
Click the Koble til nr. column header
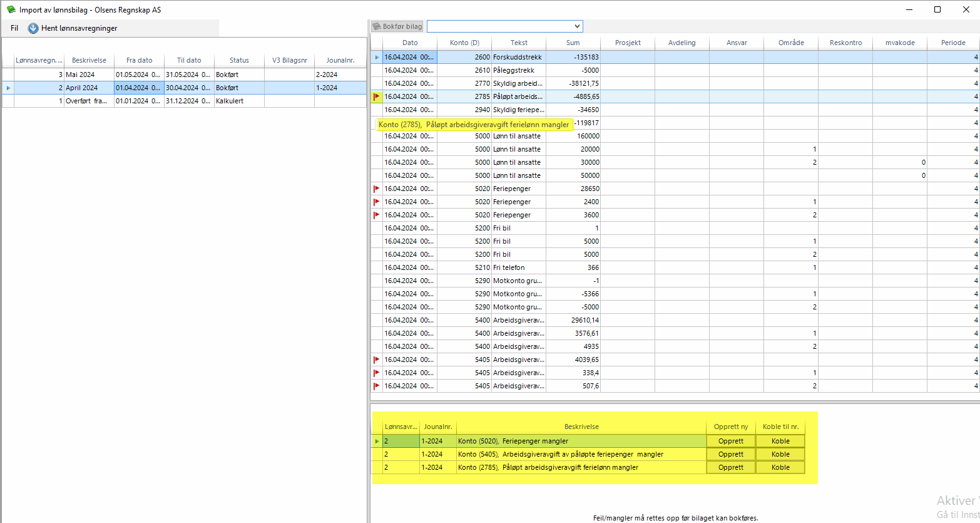click(780, 427)
